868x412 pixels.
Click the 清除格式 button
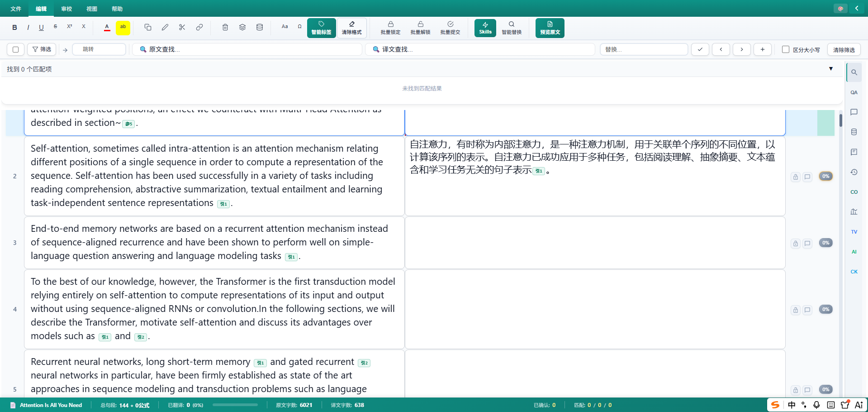coord(351,28)
